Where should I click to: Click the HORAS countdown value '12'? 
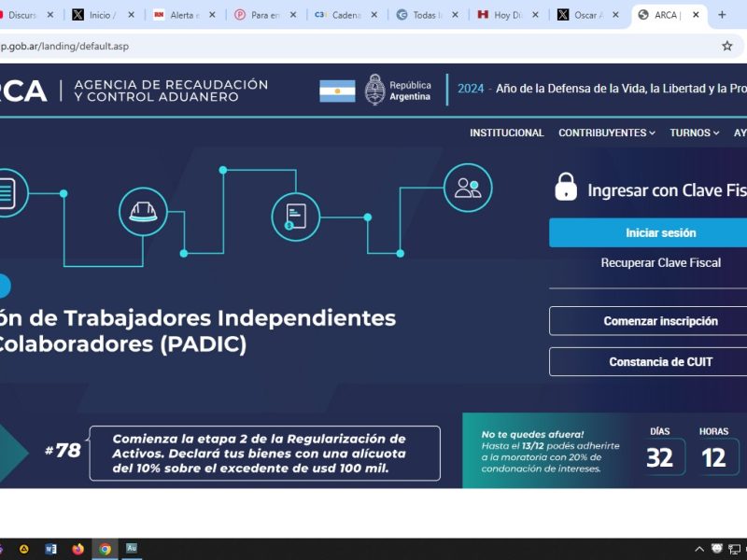[x=713, y=457]
